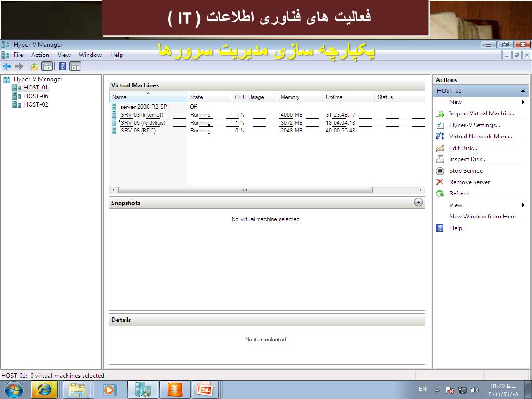532x399 pixels.
Task: Click the SRV-06 (BDC) VM icon
Action: 114,130
